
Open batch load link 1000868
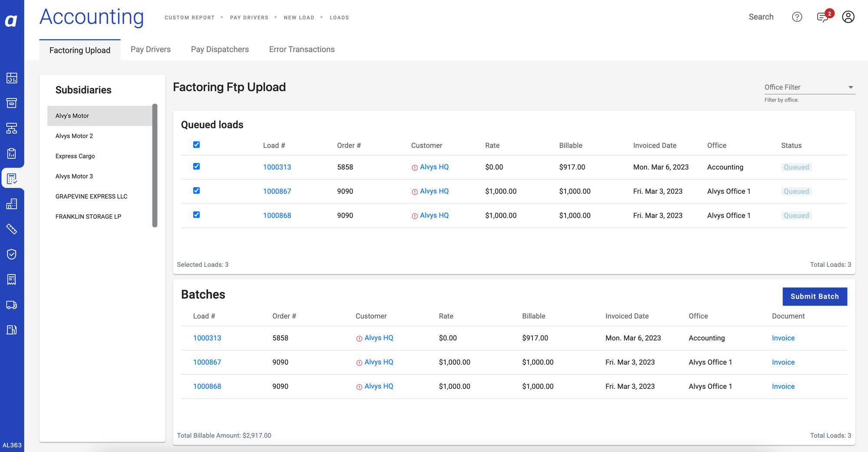click(x=207, y=387)
